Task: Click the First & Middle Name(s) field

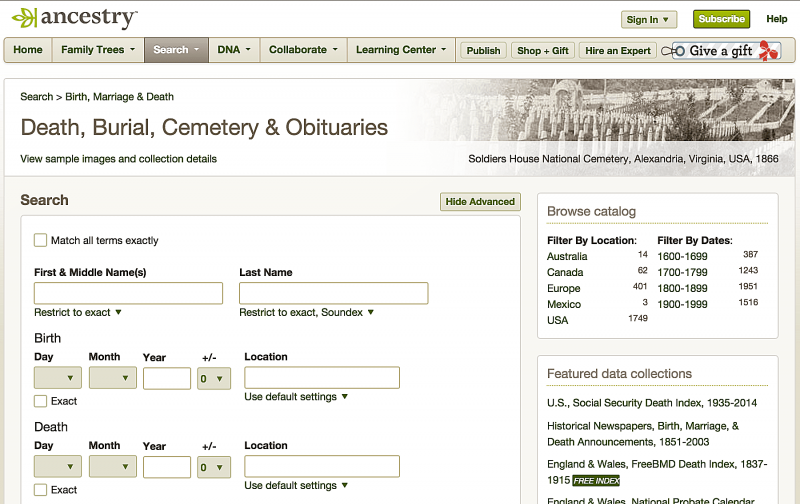Action: pos(129,293)
